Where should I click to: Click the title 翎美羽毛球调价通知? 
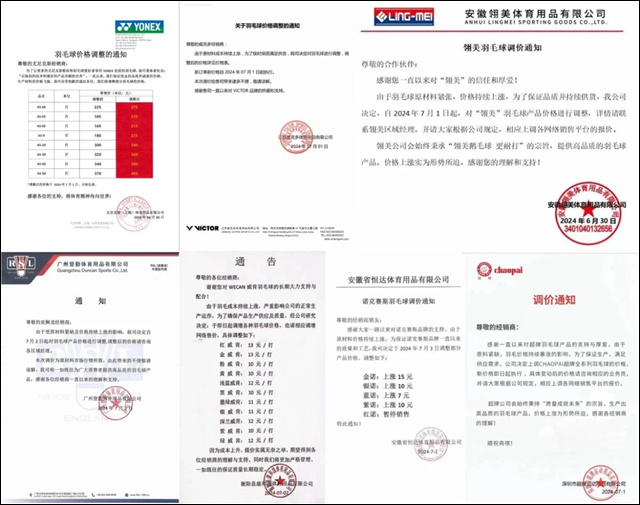[502, 48]
